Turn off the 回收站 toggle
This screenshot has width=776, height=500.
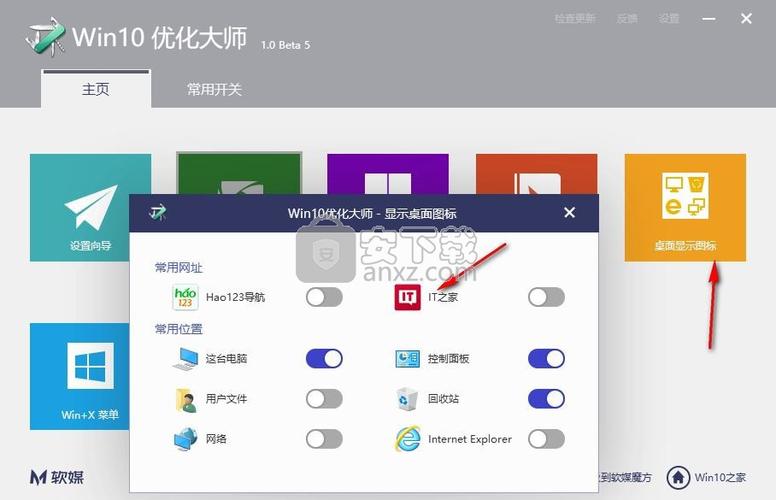[x=546, y=399]
